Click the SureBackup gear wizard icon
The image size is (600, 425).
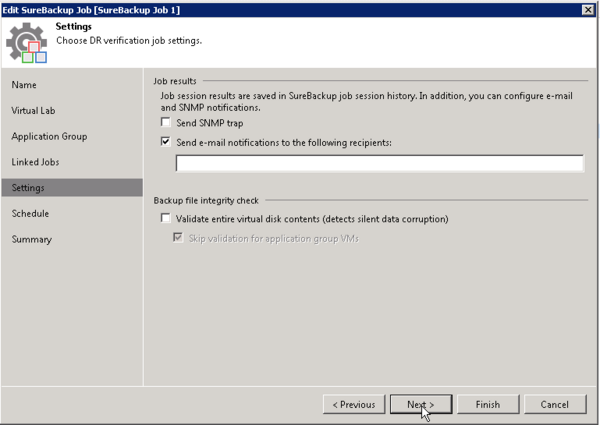26,41
